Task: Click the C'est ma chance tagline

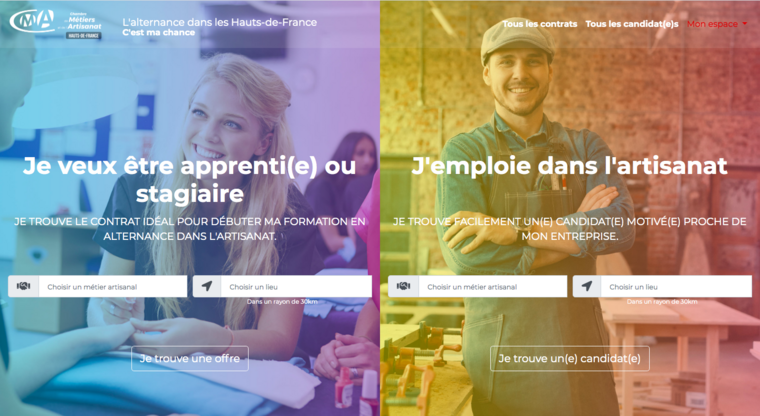Action: click(158, 32)
